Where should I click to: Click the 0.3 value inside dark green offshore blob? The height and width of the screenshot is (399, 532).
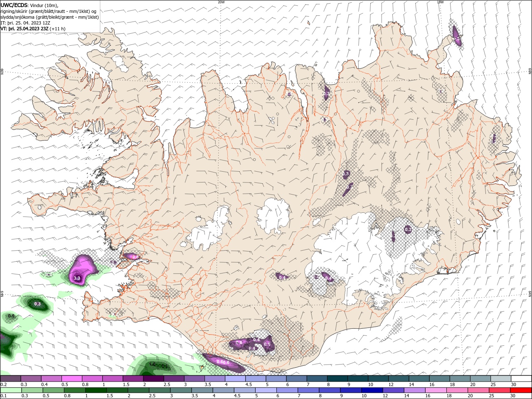37,304
